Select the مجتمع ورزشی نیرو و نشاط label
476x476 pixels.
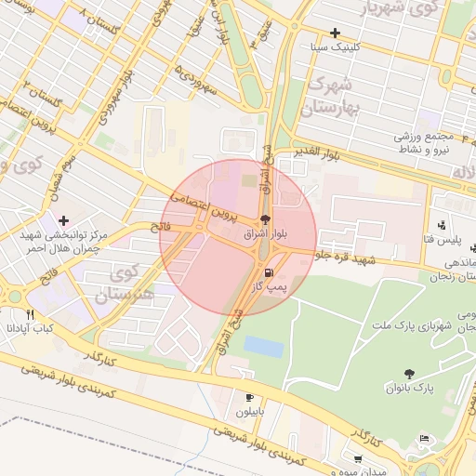point(423,143)
